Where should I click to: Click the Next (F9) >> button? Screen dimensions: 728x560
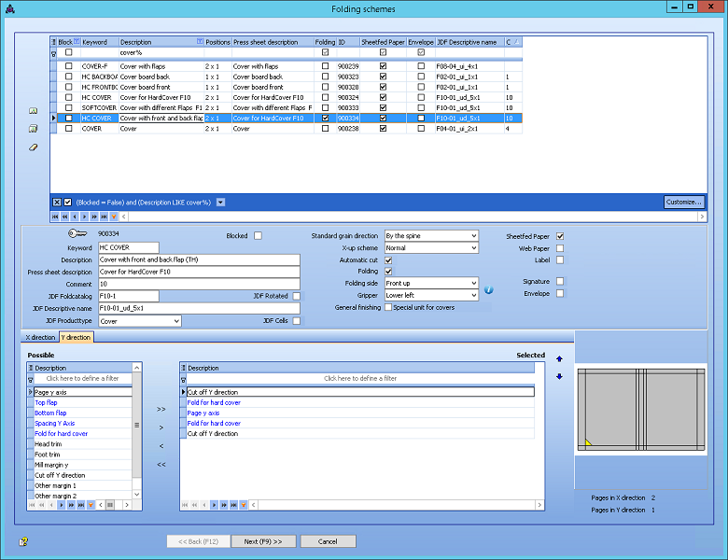263,541
